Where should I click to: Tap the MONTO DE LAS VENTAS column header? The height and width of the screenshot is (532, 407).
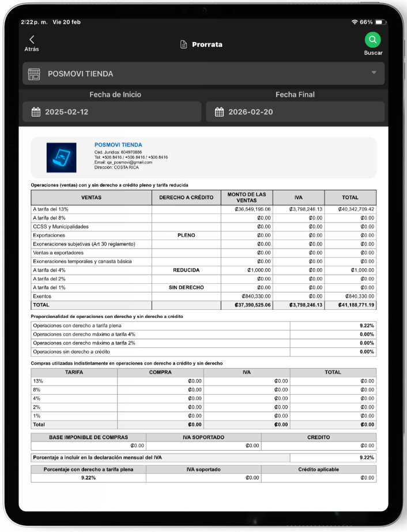coord(247,197)
